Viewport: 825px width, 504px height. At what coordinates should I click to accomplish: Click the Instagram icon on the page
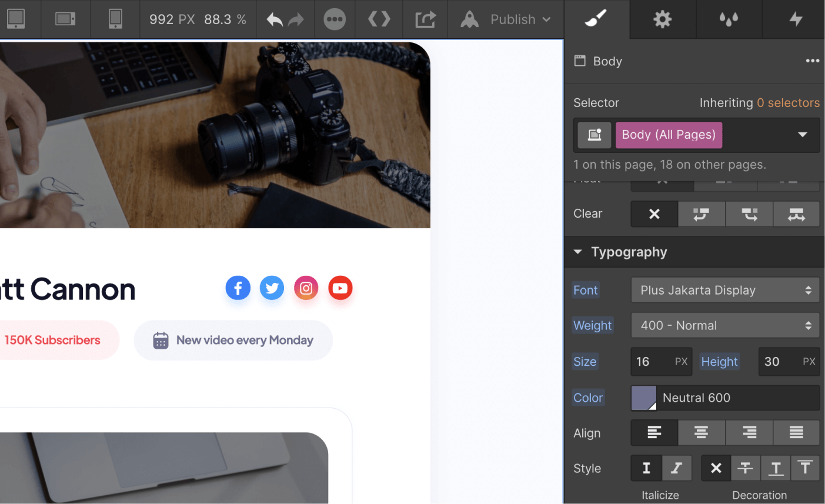pos(306,288)
